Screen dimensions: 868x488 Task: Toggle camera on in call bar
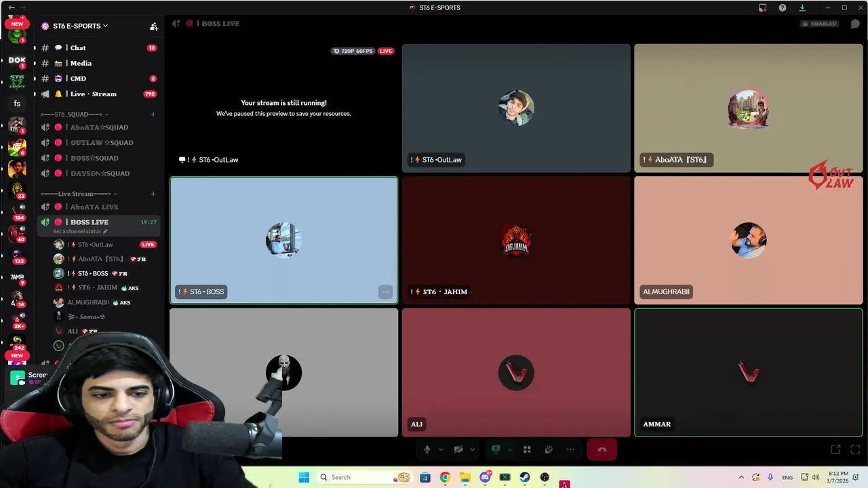(458, 449)
